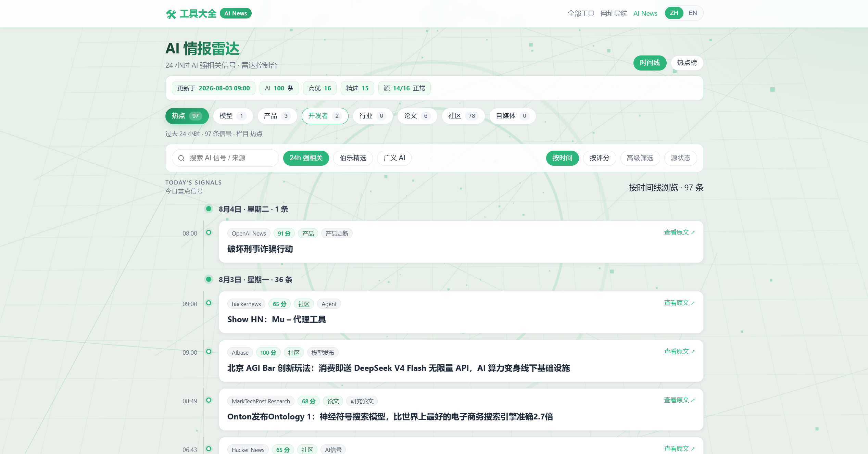Click the AIbase source tag

pyautogui.click(x=240, y=353)
